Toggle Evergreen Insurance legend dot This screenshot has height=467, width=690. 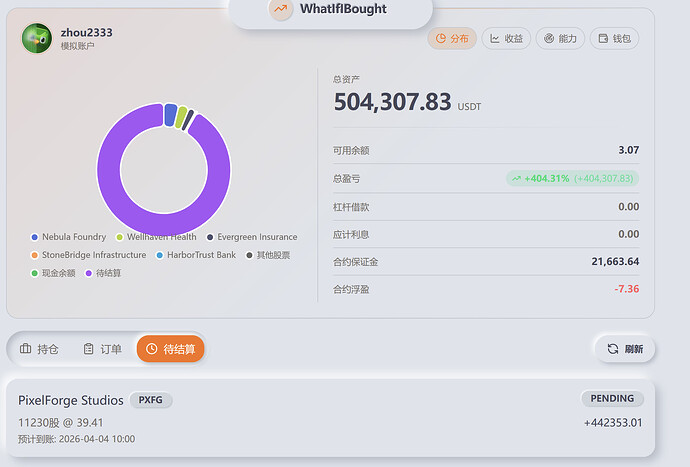click(x=210, y=237)
